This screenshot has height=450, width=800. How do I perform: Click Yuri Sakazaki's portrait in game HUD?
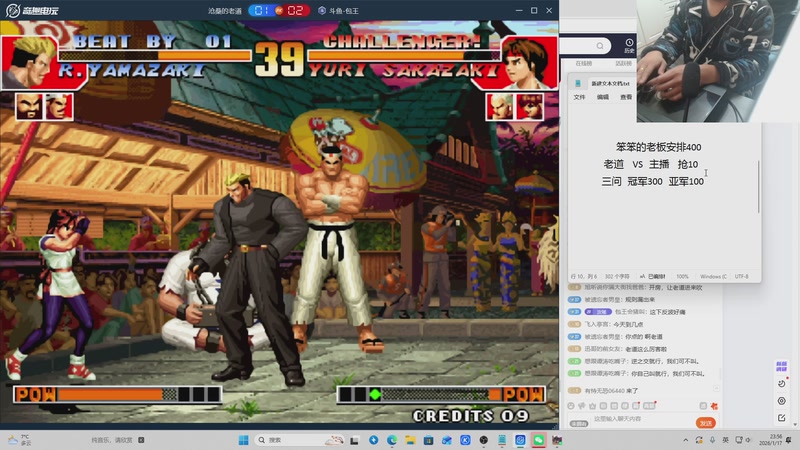[529, 63]
